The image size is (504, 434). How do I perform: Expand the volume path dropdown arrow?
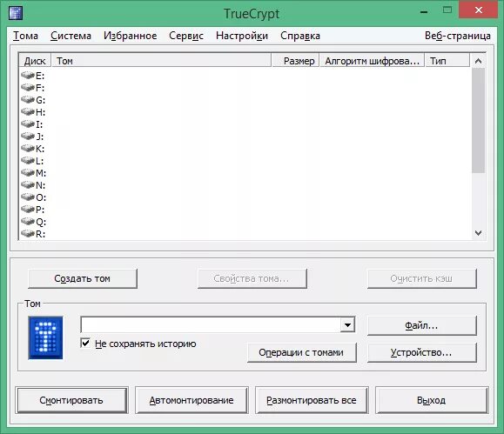[347, 325]
